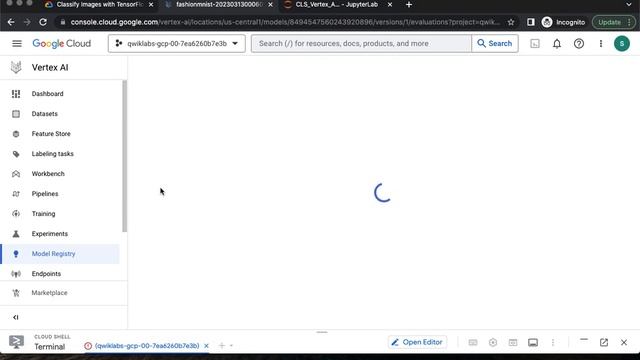Image resolution: width=640 pixels, height=360 pixels.
Task: Add a new Cloud Shell terminal tab
Action: pyautogui.click(x=222, y=346)
